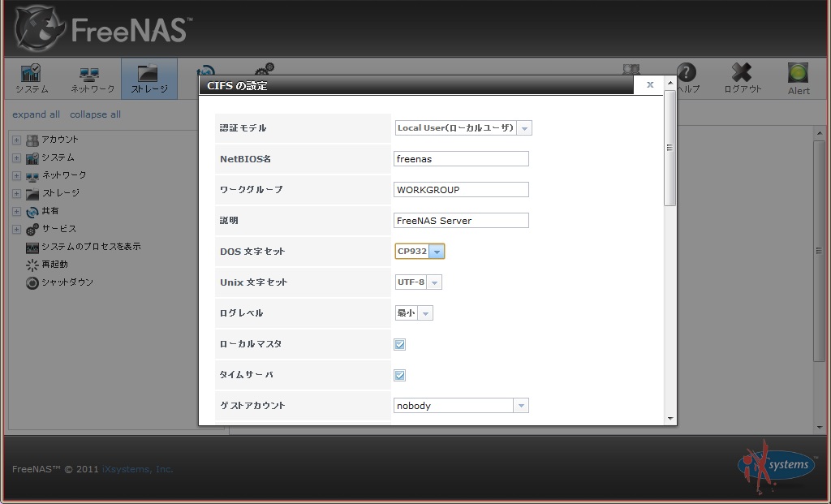
Task: Toggle the タイムサーバ checkbox
Action: 399,375
